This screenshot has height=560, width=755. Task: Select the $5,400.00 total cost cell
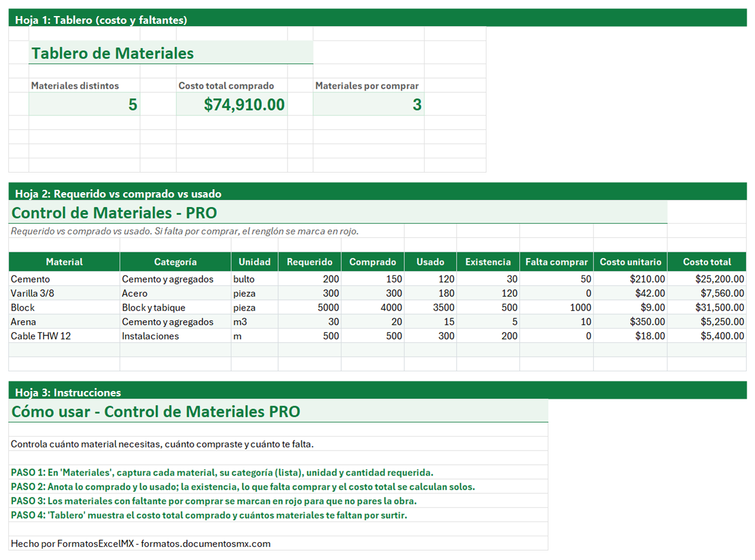(x=707, y=336)
